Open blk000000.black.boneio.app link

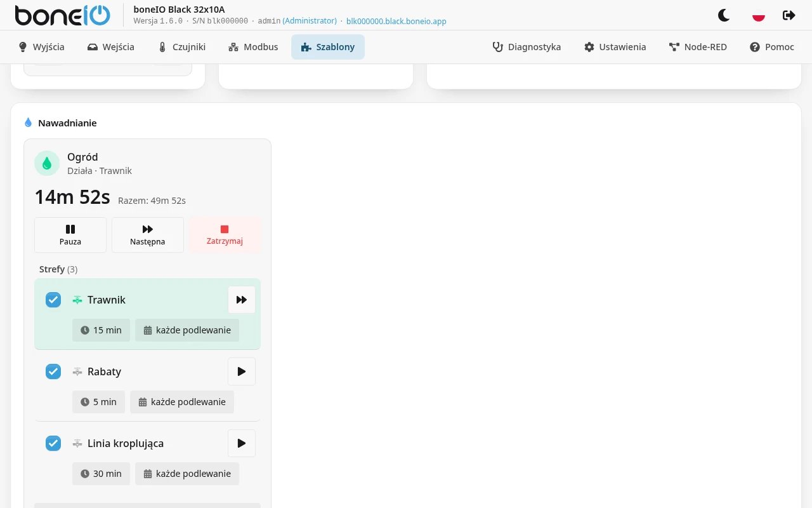396,21
